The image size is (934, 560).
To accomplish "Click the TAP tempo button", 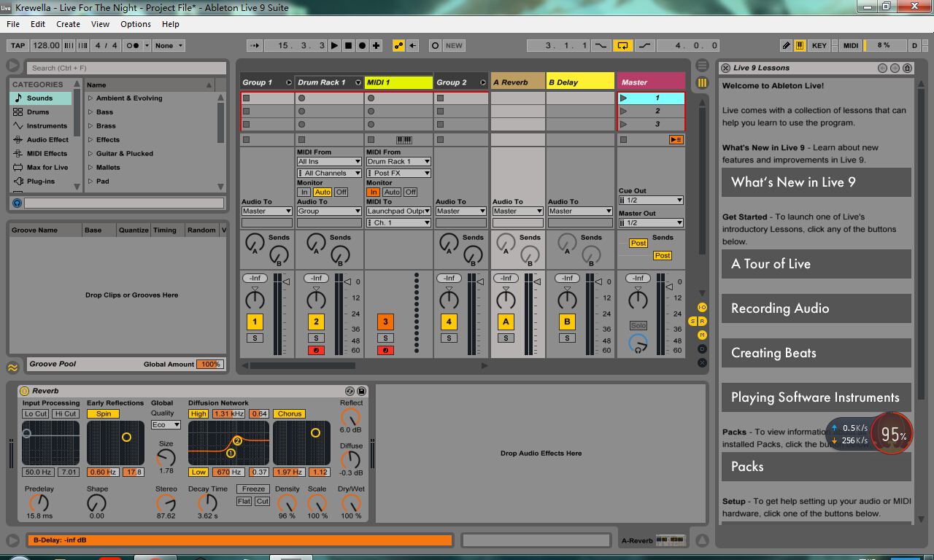I will pos(18,45).
